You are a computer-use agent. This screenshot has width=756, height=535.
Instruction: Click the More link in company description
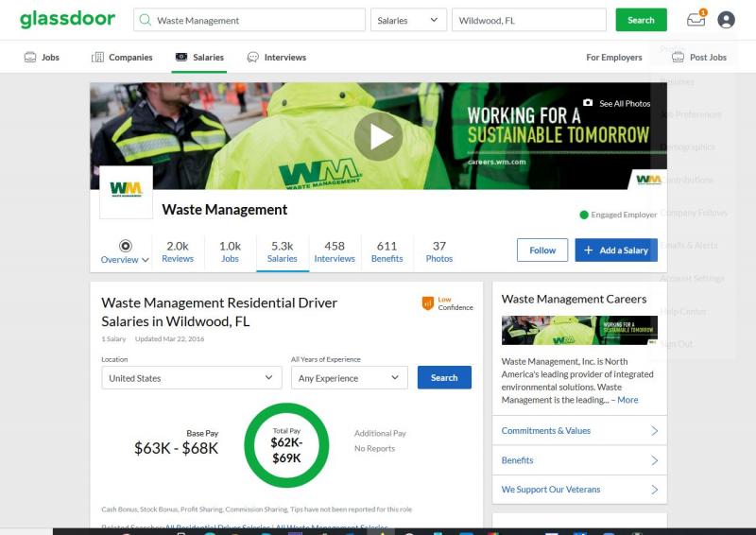627,400
